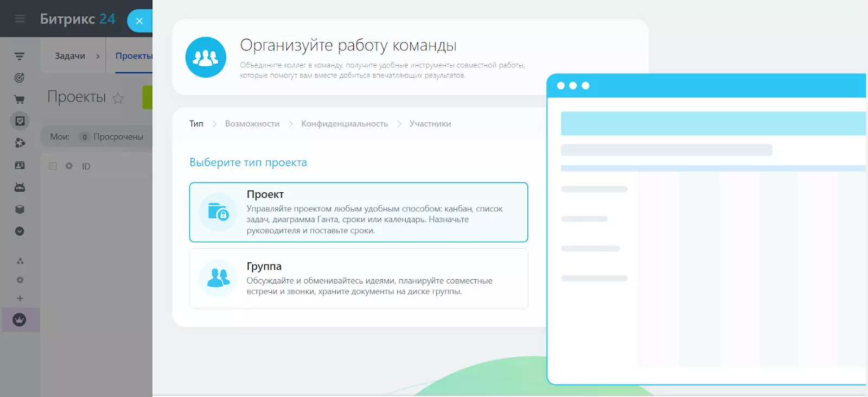This screenshot has height=397, width=868.
Task: Switch to the Проекты tab
Action: click(134, 56)
